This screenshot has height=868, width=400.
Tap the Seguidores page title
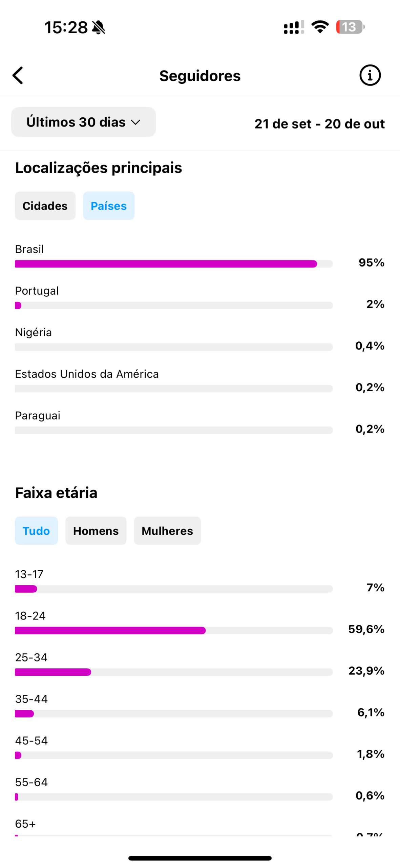[x=200, y=76]
